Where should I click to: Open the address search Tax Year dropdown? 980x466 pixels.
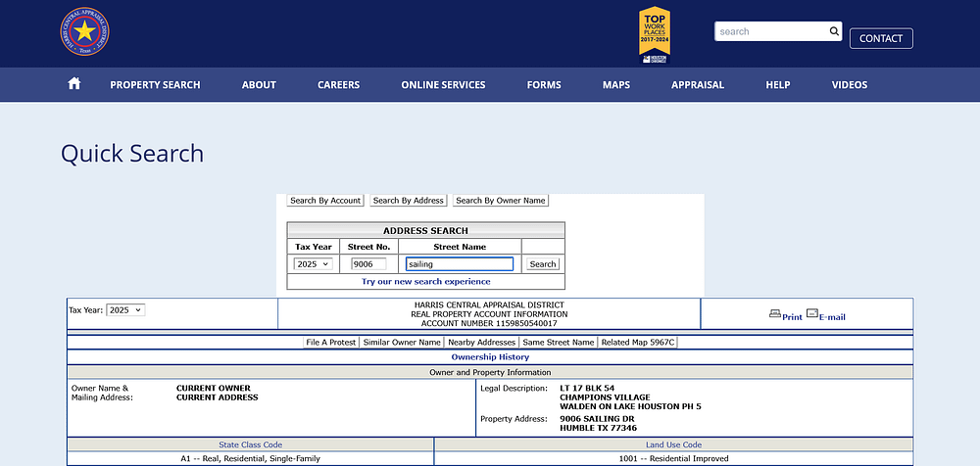click(314, 264)
